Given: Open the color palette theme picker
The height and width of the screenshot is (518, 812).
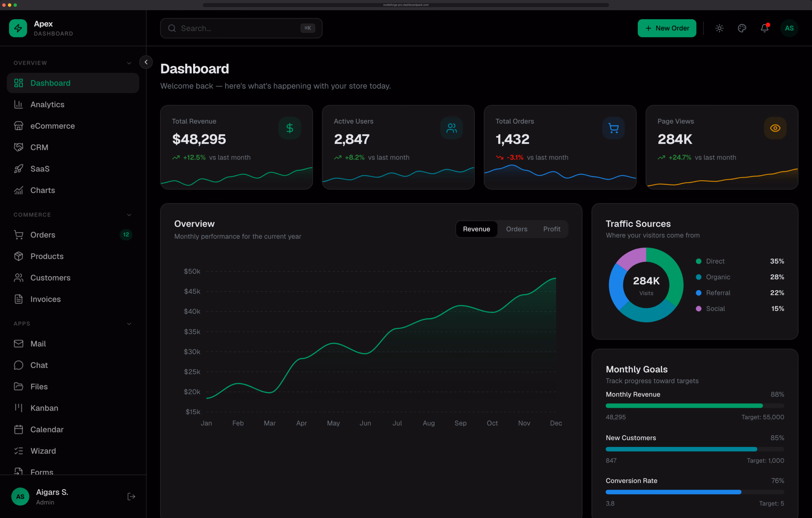Looking at the screenshot, I should pos(742,28).
